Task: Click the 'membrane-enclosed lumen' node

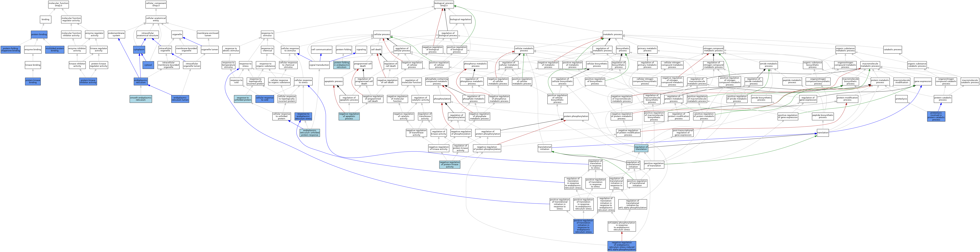Action: coord(208,34)
